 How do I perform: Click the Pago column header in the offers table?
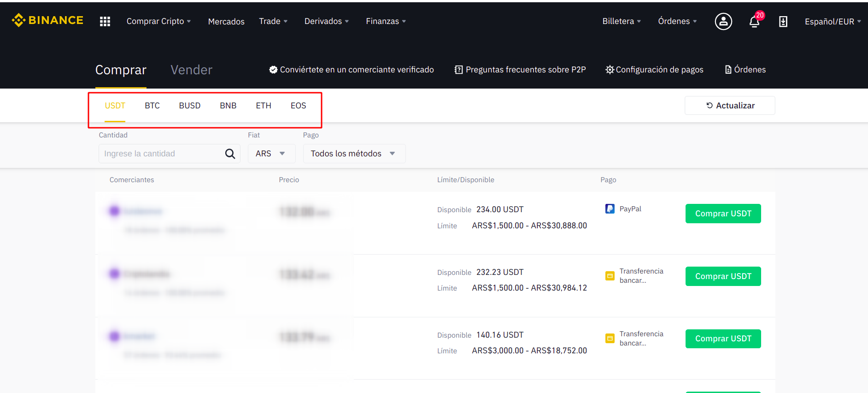point(608,180)
